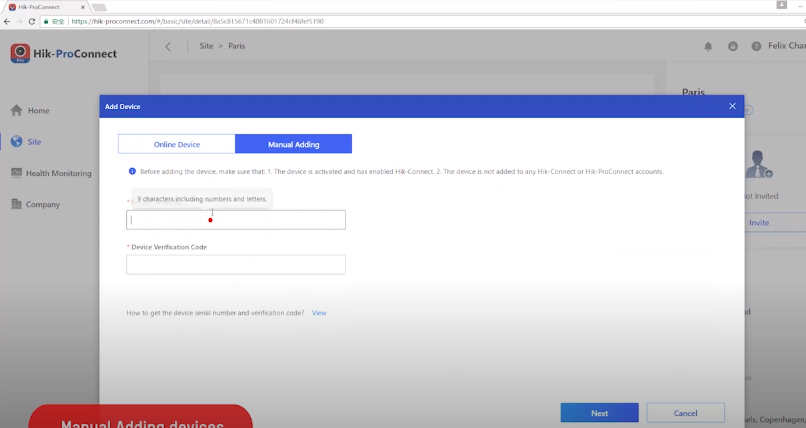This screenshot has width=806, height=428.
Task: Click the Company building icon
Action: coord(16,204)
